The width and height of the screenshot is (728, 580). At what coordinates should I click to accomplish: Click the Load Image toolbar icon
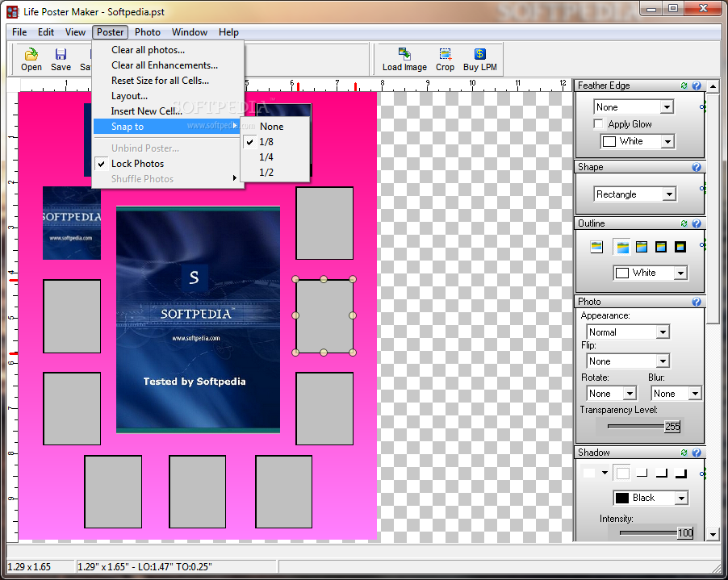404,60
